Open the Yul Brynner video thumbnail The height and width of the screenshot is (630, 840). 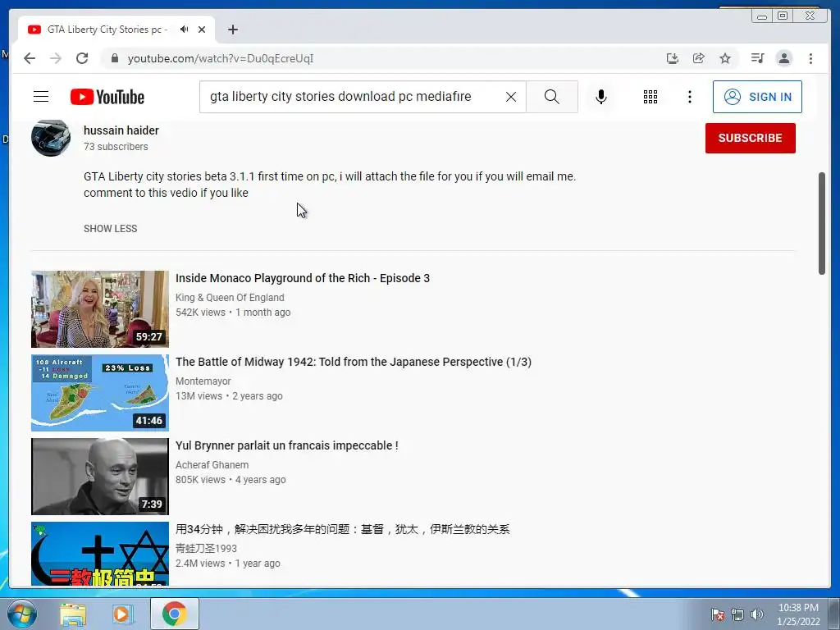(99, 477)
